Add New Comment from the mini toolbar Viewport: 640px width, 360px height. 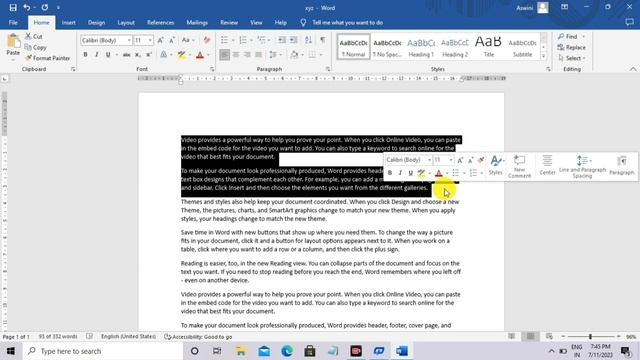[x=520, y=167]
